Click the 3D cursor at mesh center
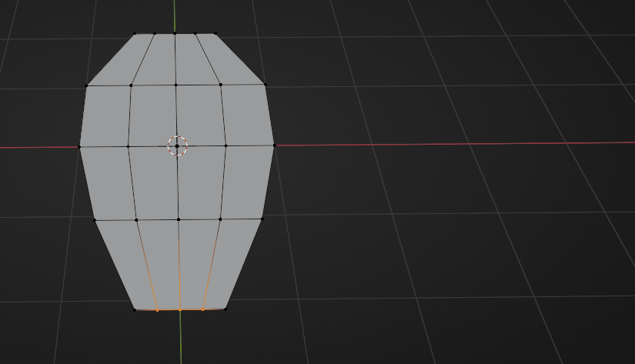The image size is (635, 364). (x=177, y=145)
